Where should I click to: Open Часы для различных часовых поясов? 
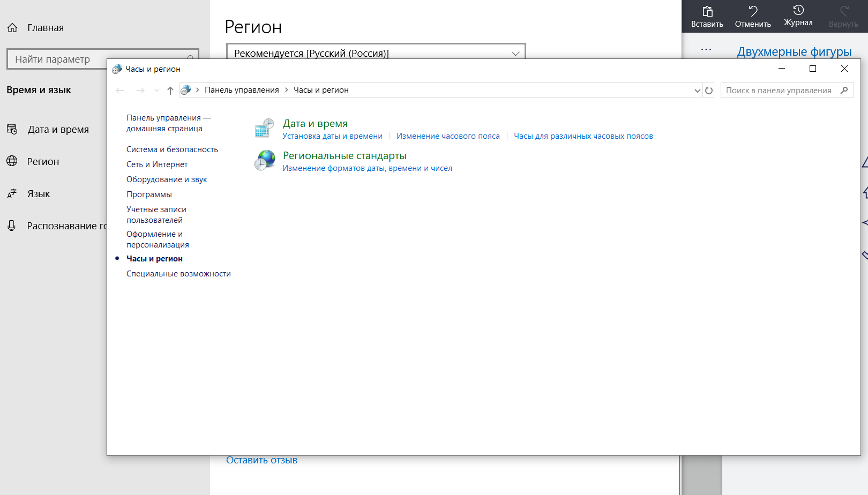(x=583, y=136)
